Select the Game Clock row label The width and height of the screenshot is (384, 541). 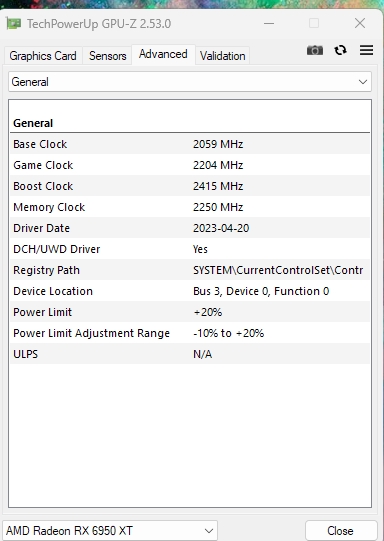(43, 165)
